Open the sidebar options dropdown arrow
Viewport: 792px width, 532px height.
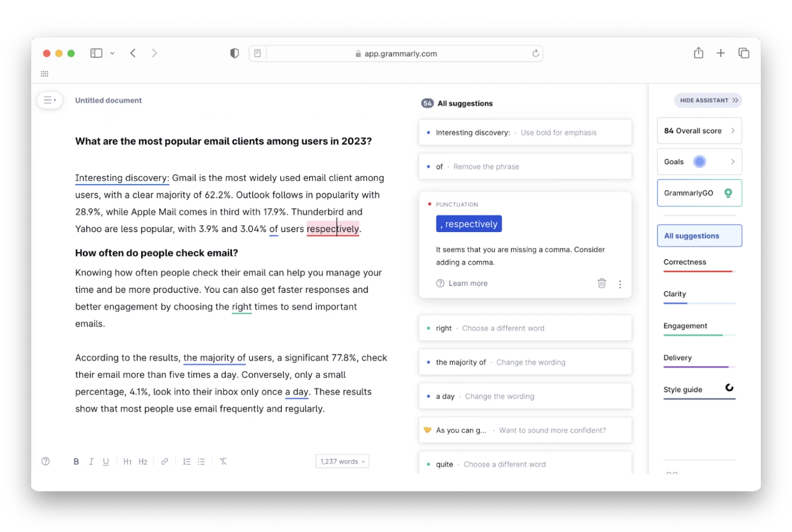(112, 53)
